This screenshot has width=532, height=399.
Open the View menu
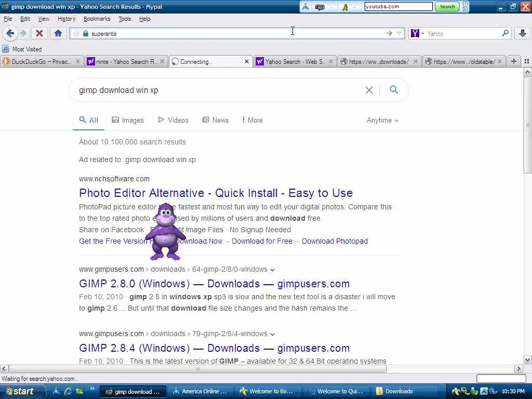click(x=44, y=19)
